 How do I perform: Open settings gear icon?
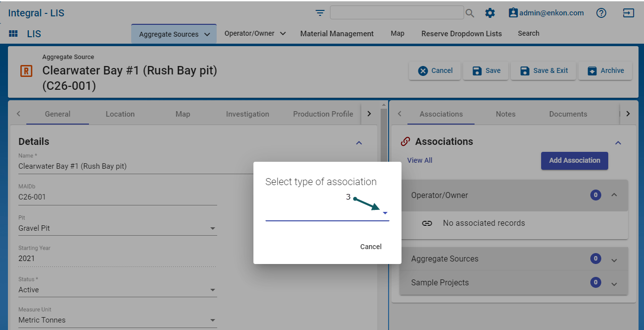(x=490, y=13)
